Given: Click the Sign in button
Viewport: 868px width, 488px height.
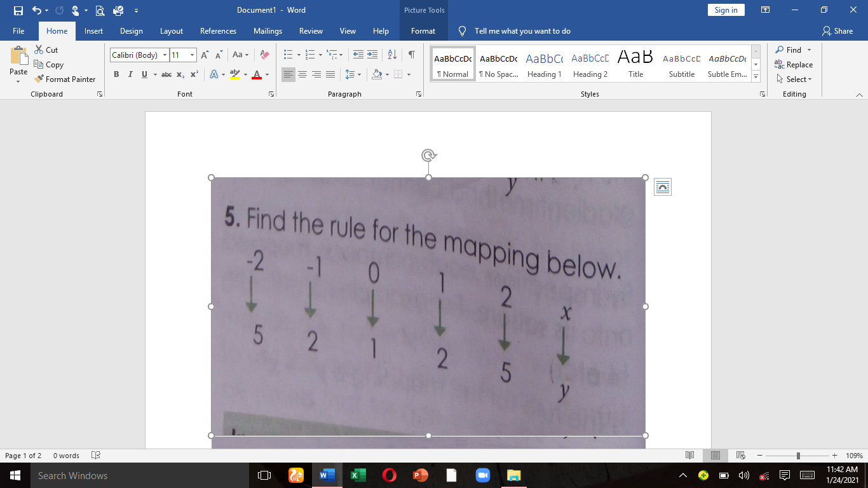Looking at the screenshot, I should [726, 10].
